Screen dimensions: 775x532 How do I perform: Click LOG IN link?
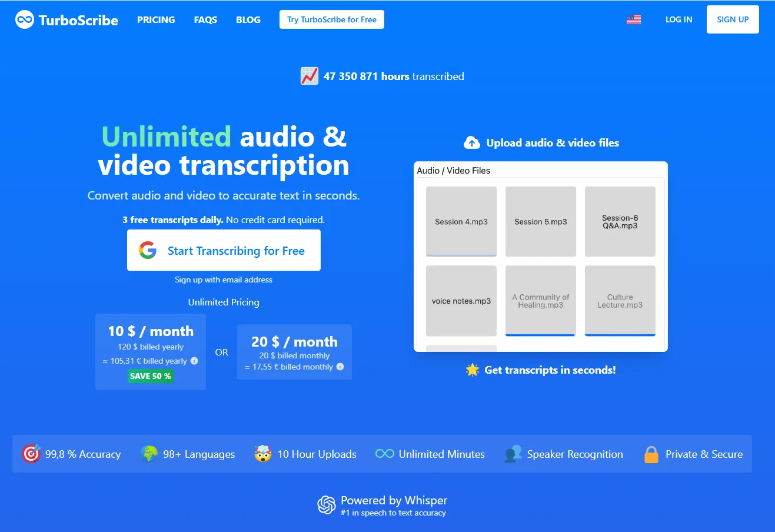(678, 19)
